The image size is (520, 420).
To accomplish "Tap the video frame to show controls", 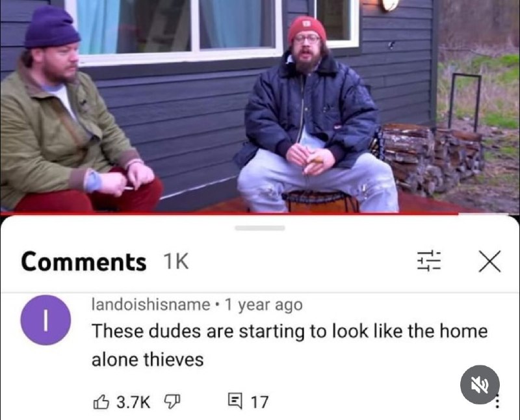I will tap(260, 106).
